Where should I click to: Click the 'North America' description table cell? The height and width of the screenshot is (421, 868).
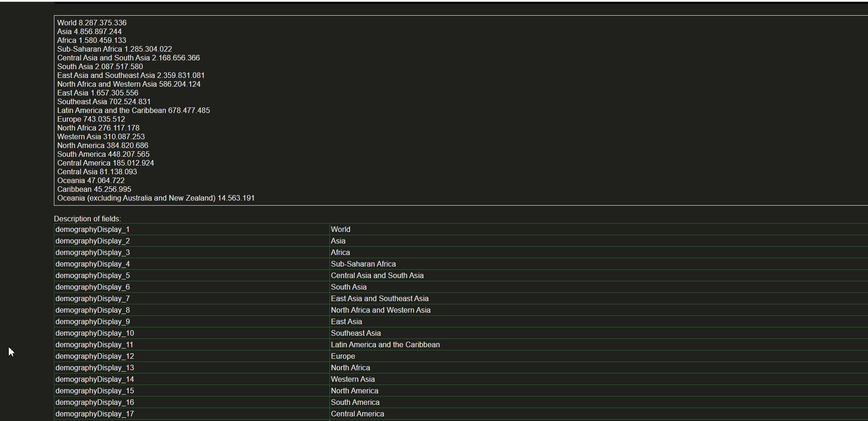599,391
